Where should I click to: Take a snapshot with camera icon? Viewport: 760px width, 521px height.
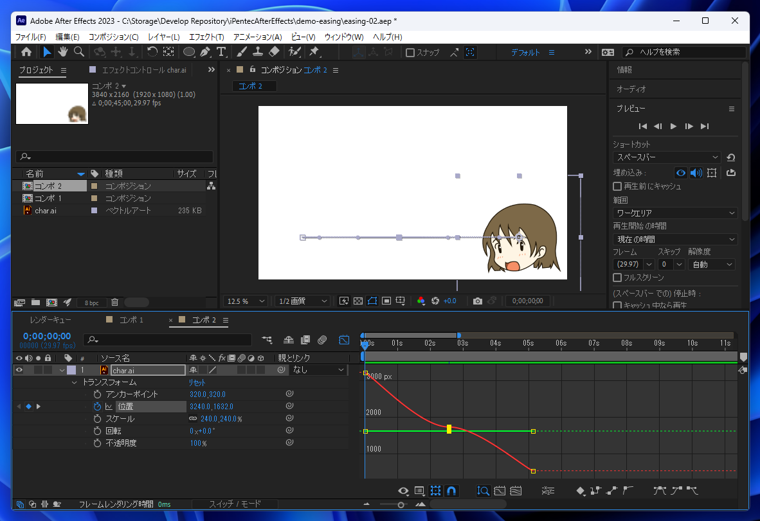pos(477,301)
